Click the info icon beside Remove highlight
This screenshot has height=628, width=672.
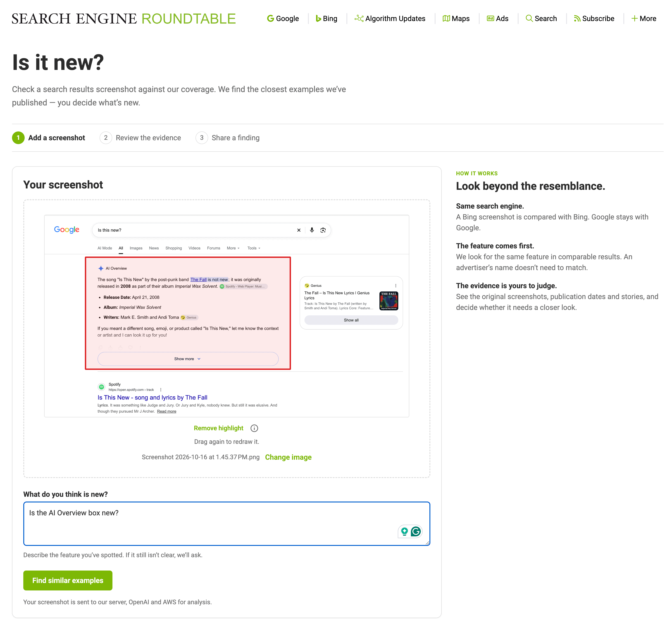(x=254, y=428)
